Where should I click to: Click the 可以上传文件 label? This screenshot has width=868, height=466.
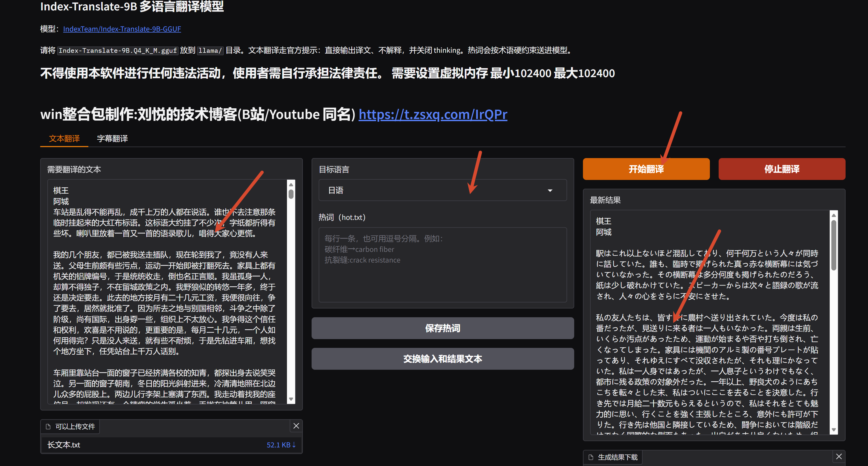[x=75, y=427]
